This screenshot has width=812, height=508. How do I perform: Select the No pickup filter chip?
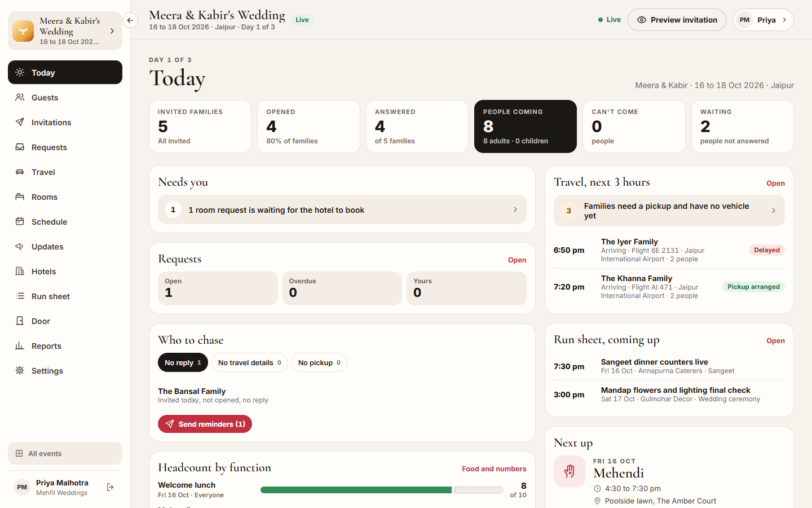[x=319, y=362]
